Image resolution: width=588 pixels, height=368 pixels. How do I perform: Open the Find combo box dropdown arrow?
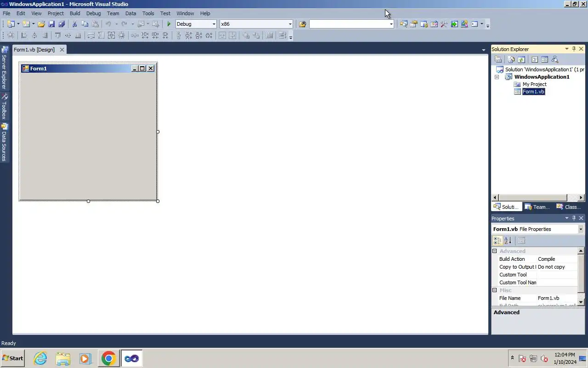coord(391,24)
